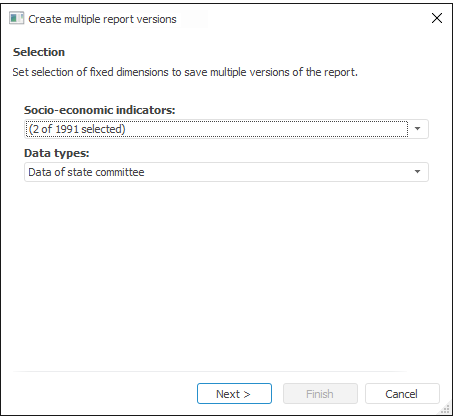Focus the dotted-outline Socio-economic selection box
467x420 pixels.
(217, 129)
